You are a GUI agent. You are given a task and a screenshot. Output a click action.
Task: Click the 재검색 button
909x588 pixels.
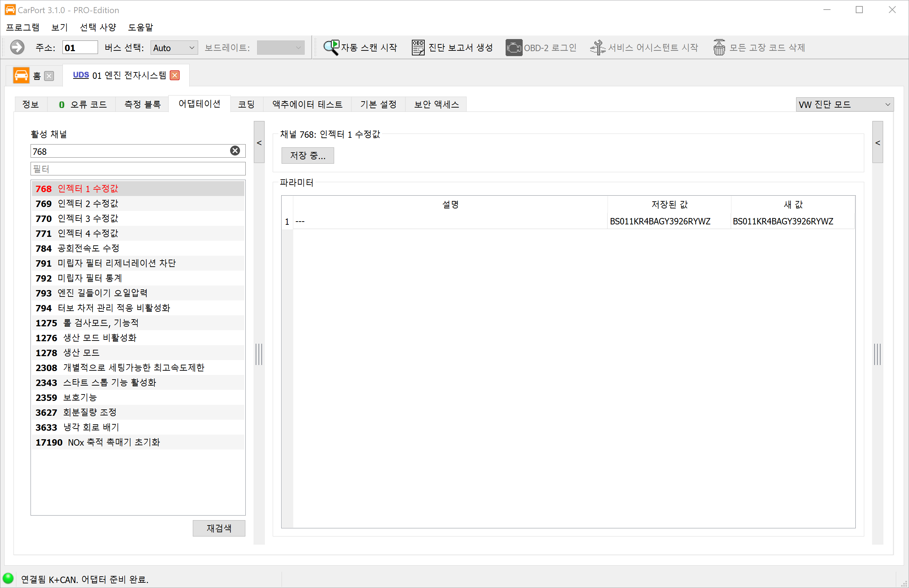coord(219,528)
